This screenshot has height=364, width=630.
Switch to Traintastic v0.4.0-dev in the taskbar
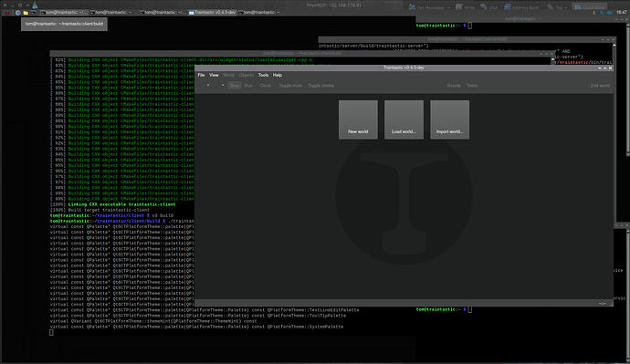pos(213,13)
